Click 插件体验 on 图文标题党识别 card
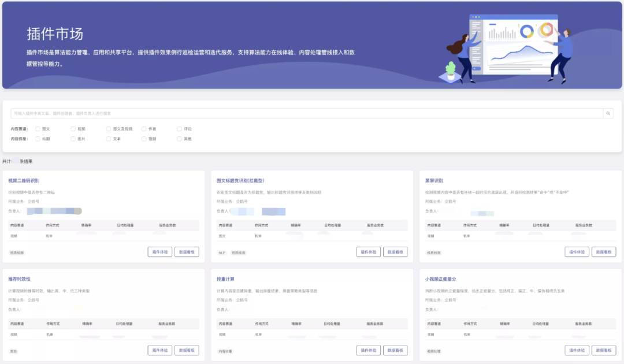Screen dimensions: 624x364 point(369,252)
